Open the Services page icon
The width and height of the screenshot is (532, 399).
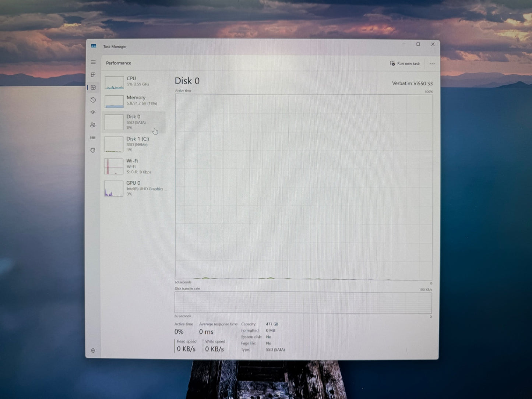93,150
